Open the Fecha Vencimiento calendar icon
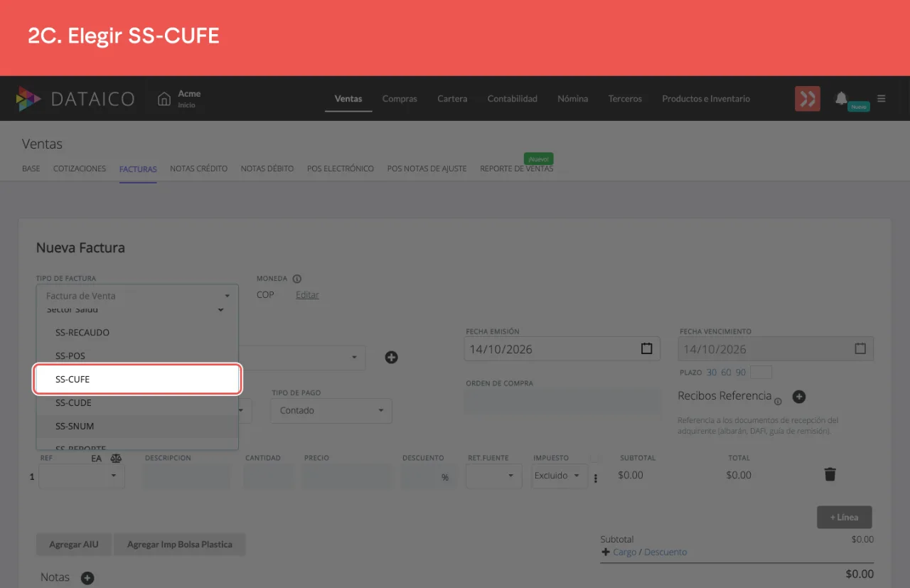This screenshot has height=588, width=910. tap(860, 349)
